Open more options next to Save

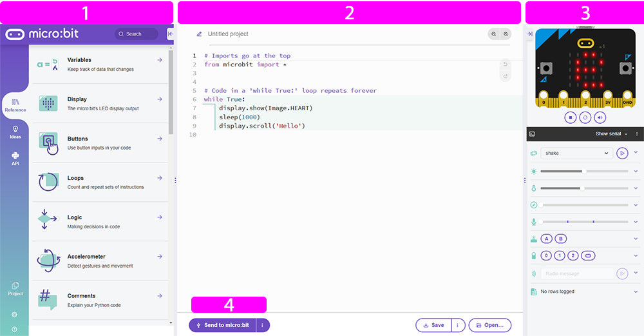point(457,325)
